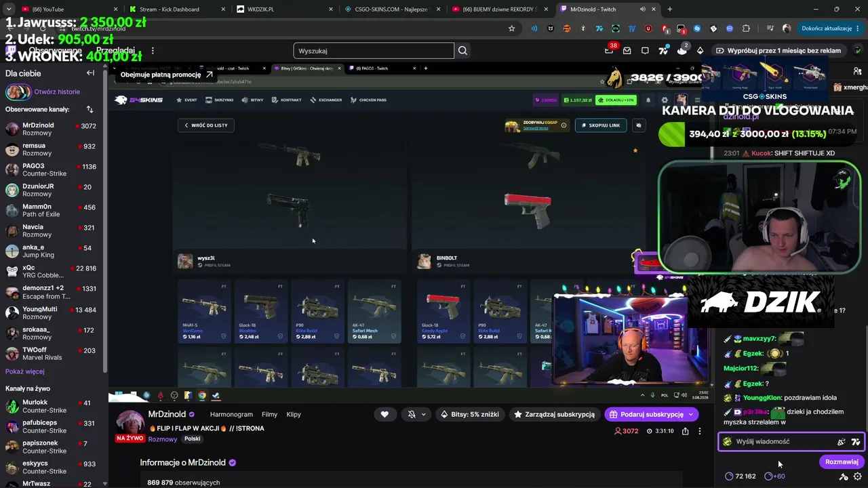Open the YoungMulti channel in sidebar
Image resolution: width=868 pixels, height=488 pixels.
(53, 312)
